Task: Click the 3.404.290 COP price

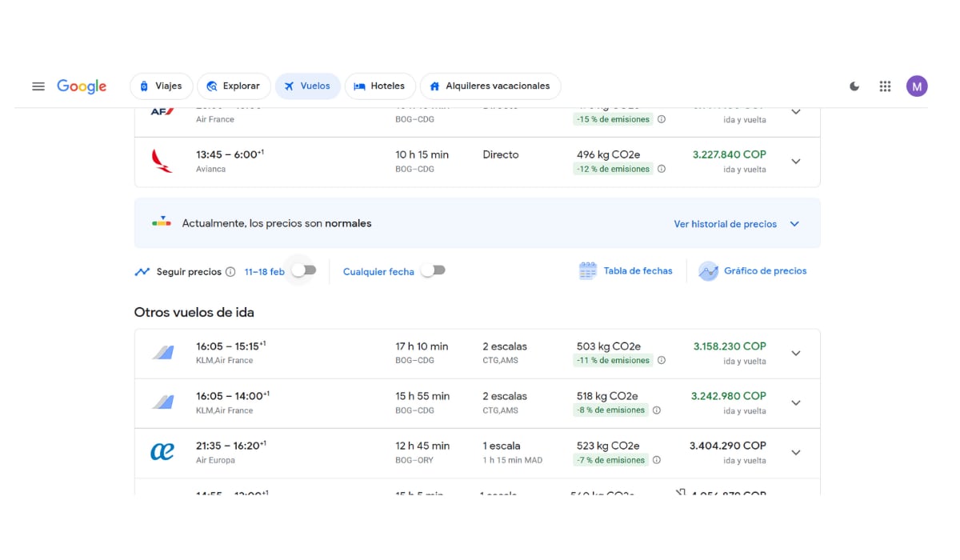Action: 728,446
